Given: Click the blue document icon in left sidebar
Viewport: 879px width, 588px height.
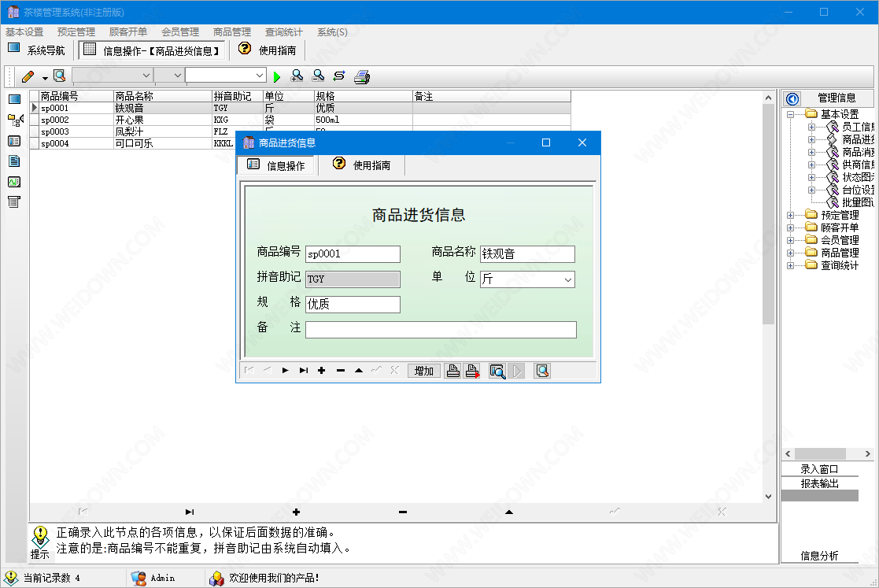Looking at the screenshot, I should coord(15,161).
